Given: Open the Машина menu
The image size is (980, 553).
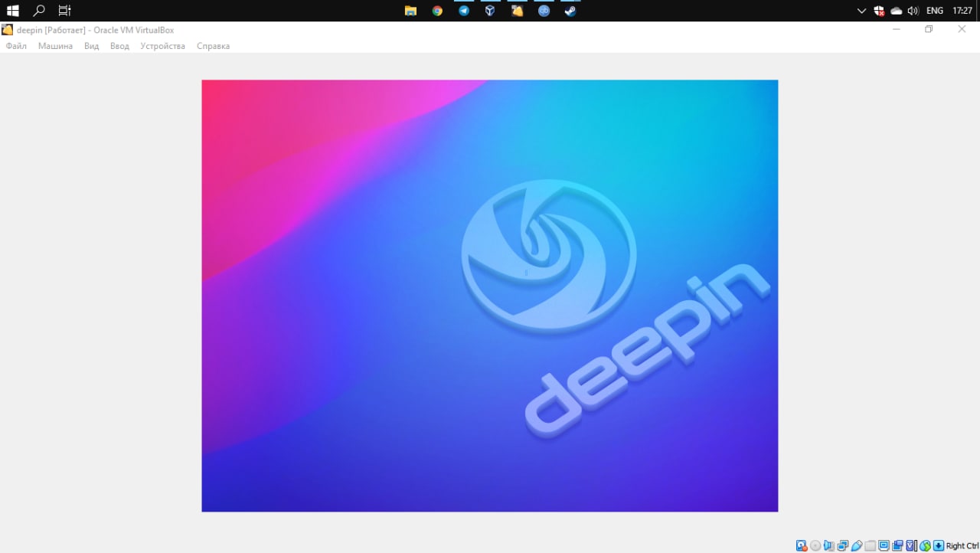Looking at the screenshot, I should pyautogui.click(x=55, y=46).
